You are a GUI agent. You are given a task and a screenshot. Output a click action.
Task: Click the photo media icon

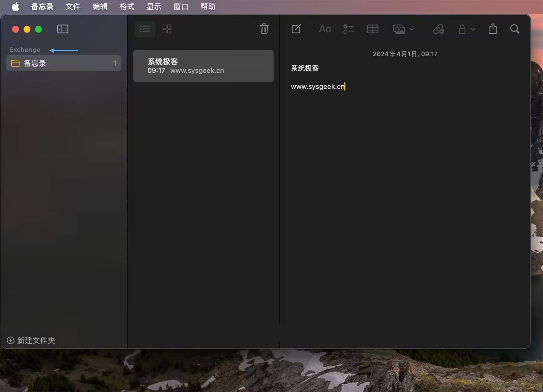click(x=399, y=29)
